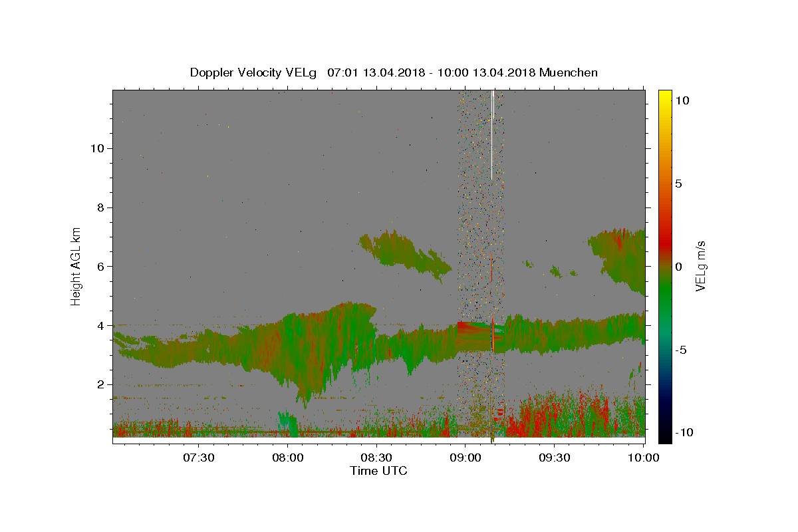The image size is (798, 532).
Task: Click the 09:30 time tick label
Action: 554,458
